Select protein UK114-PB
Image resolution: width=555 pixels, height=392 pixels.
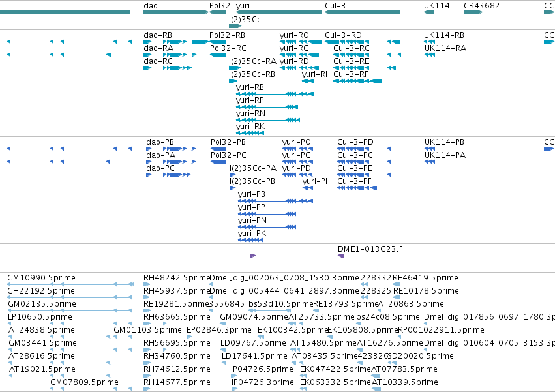(x=444, y=142)
